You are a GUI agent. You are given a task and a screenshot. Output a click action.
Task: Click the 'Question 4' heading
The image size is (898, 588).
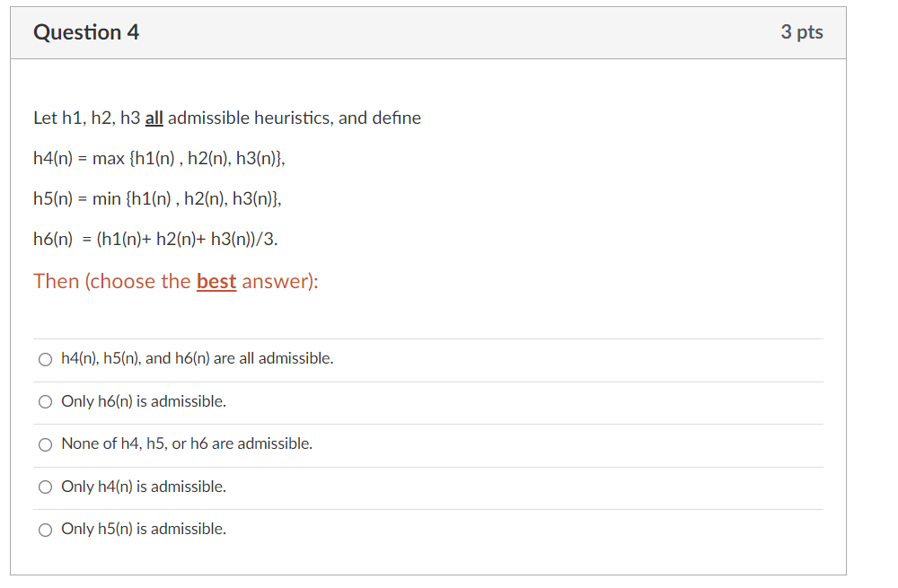[86, 32]
